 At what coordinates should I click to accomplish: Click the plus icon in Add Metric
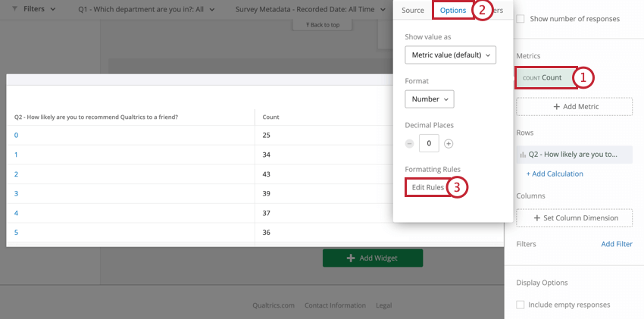557,107
